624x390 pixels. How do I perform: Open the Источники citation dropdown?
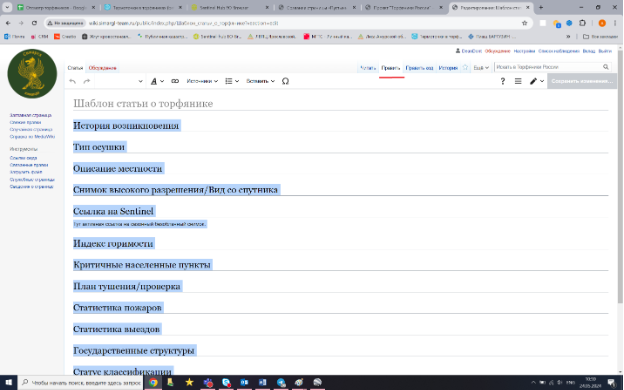point(202,81)
